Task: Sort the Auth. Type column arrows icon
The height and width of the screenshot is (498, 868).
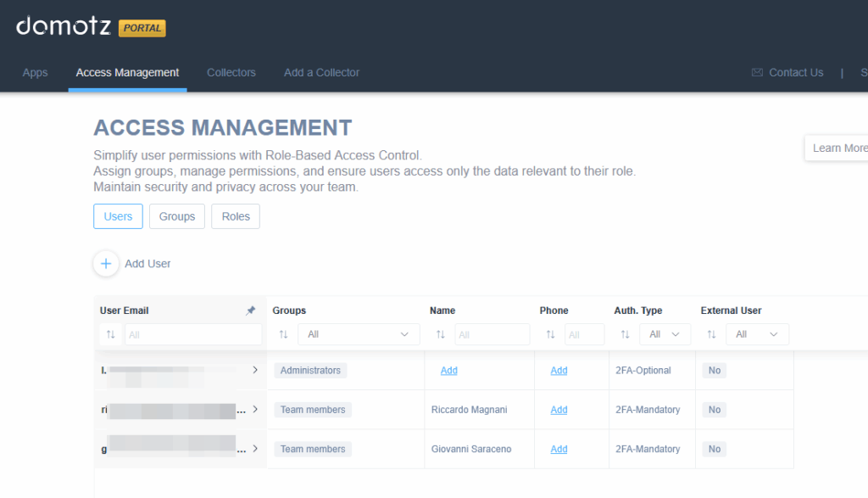Action: point(625,335)
